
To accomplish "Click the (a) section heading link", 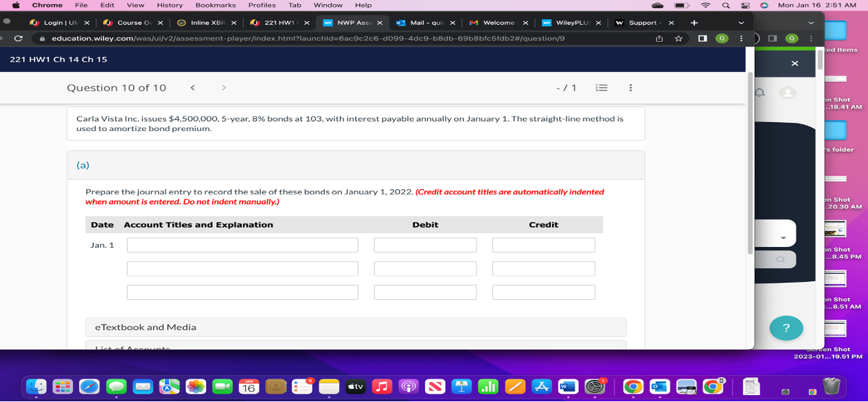I will [84, 165].
